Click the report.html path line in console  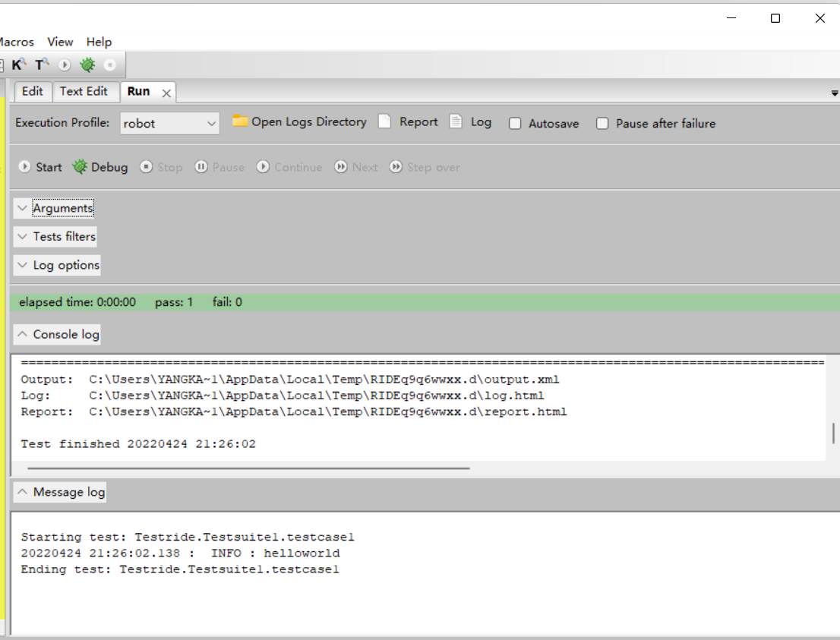click(x=294, y=411)
